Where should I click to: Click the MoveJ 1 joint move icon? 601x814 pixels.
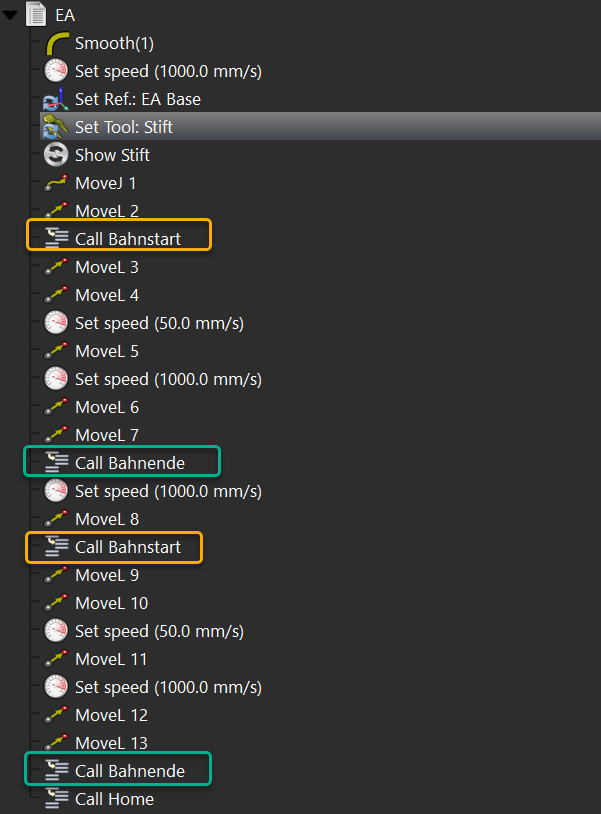(56, 184)
